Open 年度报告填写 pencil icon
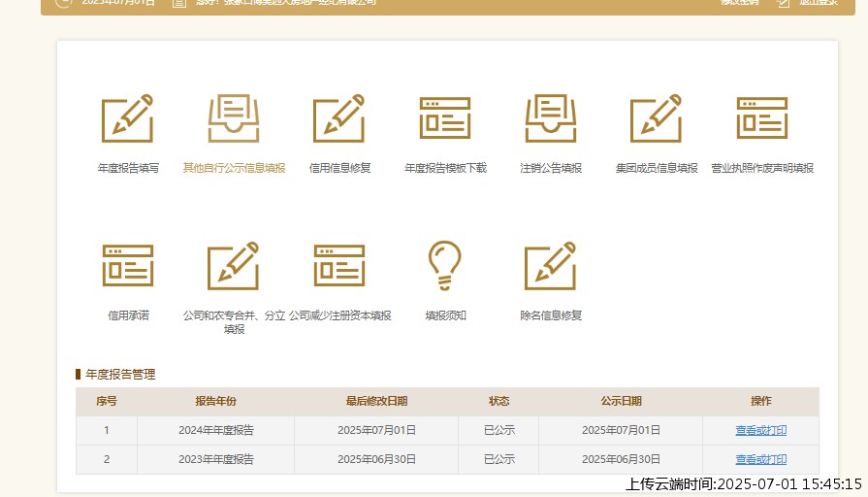 coord(127,118)
